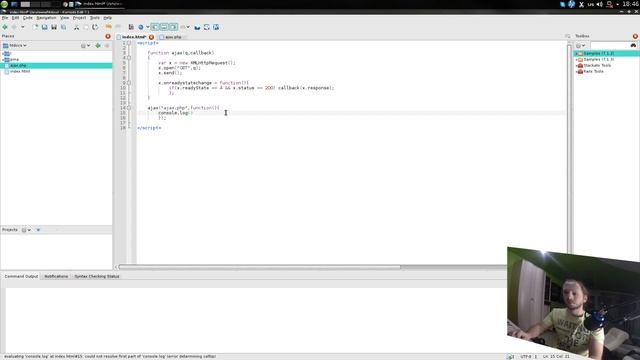This screenshot has width=640, height=360.
Task: Create a new file with toolbar icon
Action: pyautogui.click(x=35, y=27)
